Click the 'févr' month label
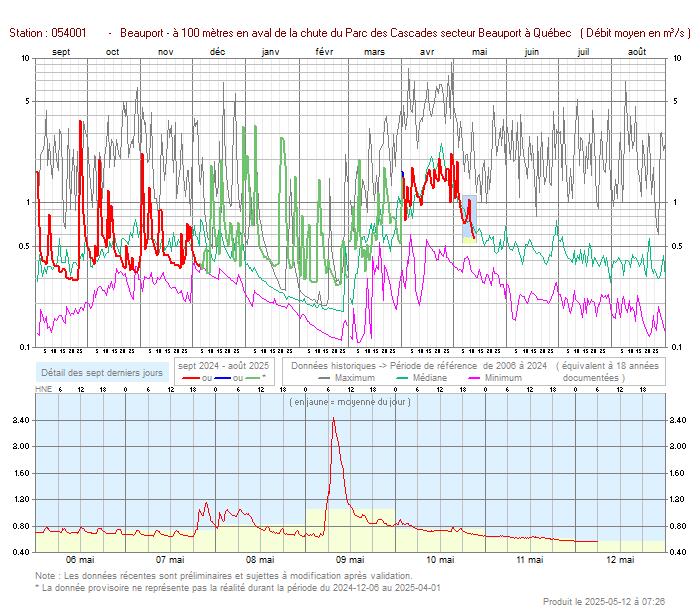This screenshot has height=610, width=700. click(324, 52)
